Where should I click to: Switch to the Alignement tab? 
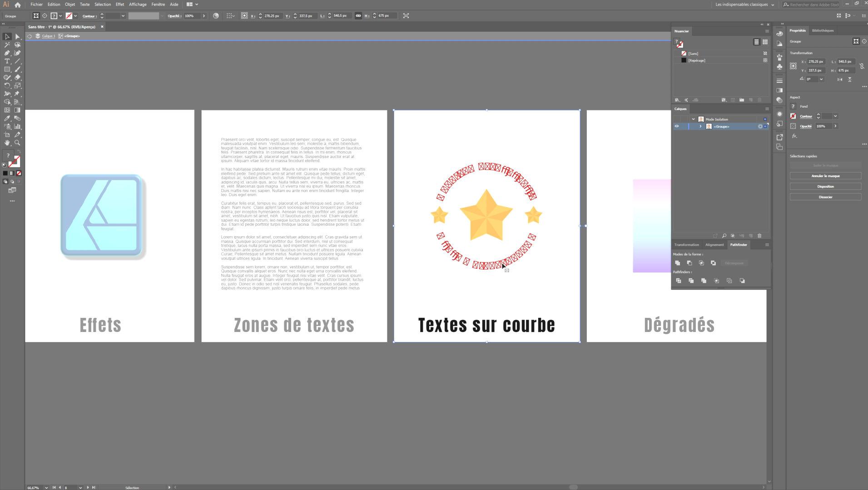[714, 245]
